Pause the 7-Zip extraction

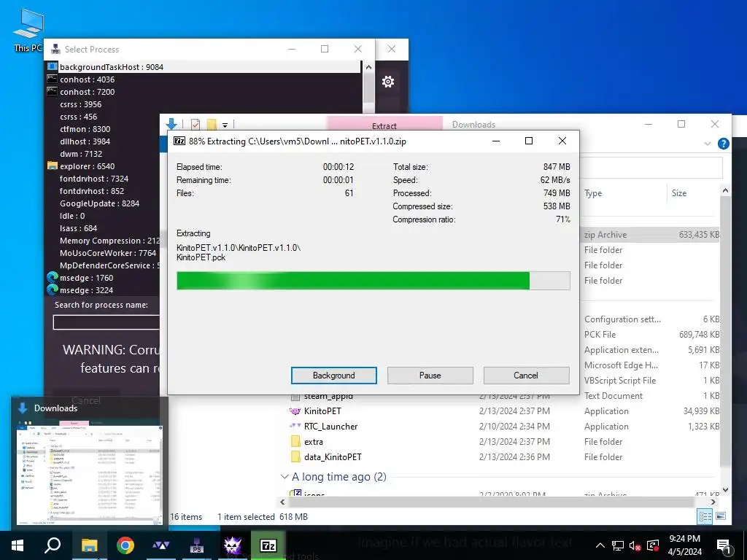[430, 376]
